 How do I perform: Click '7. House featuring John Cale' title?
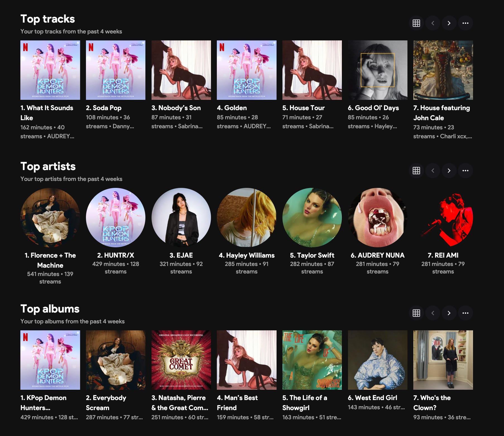coord(442,113)
